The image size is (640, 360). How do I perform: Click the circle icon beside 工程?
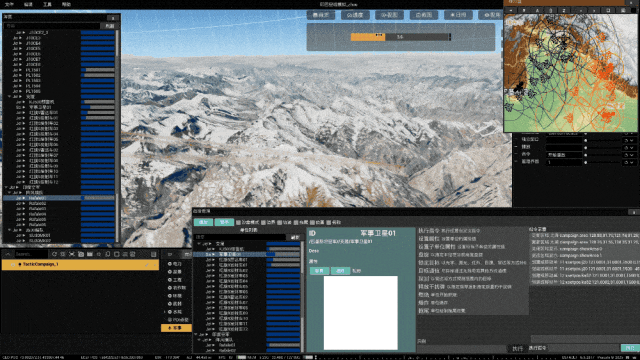click(170, 280)
